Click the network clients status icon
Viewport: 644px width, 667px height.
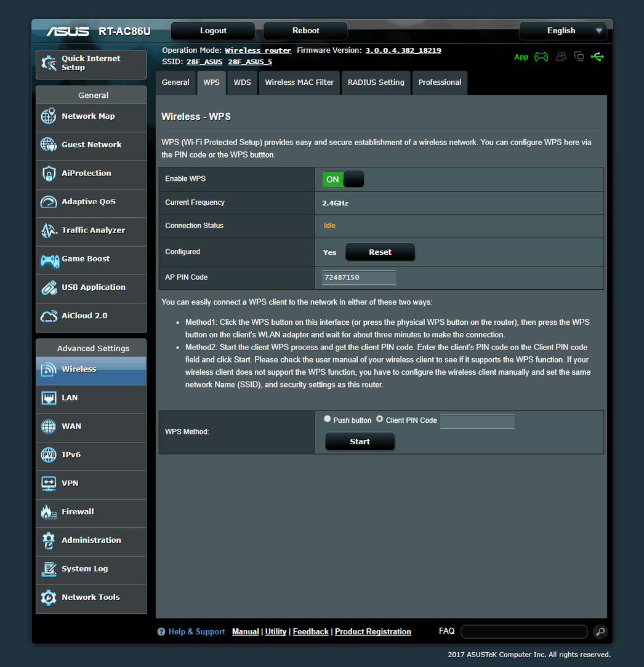point(579,56)
